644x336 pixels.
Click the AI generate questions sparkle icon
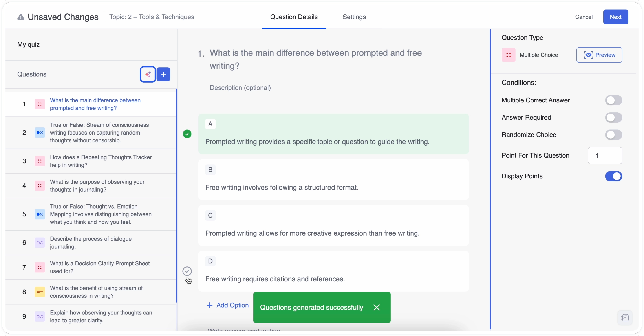click(148, 74)
